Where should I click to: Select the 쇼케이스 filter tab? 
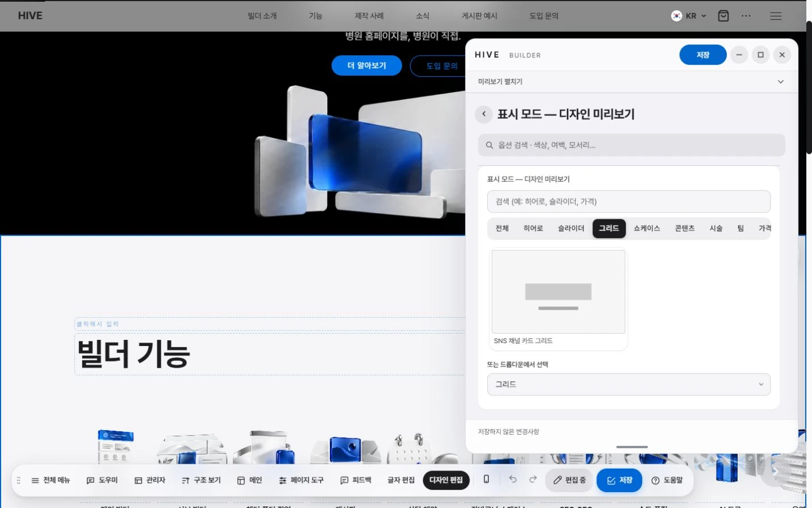click(x=647, y=228)
